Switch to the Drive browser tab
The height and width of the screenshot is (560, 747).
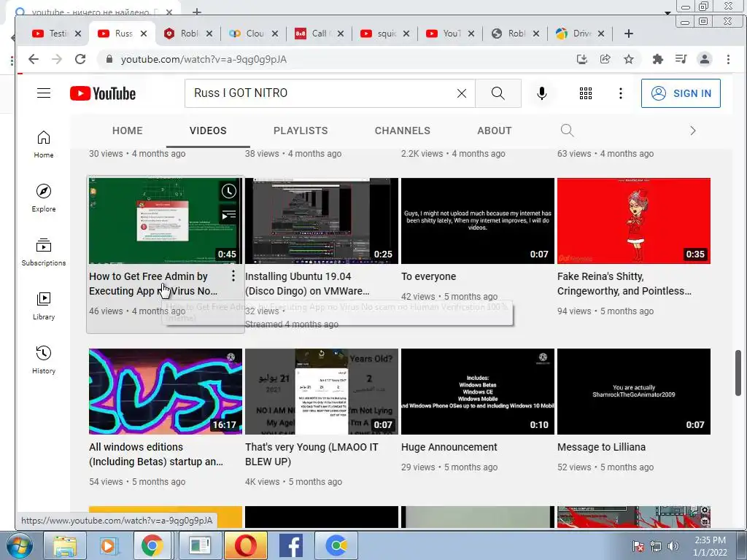(x=580, y=34)
